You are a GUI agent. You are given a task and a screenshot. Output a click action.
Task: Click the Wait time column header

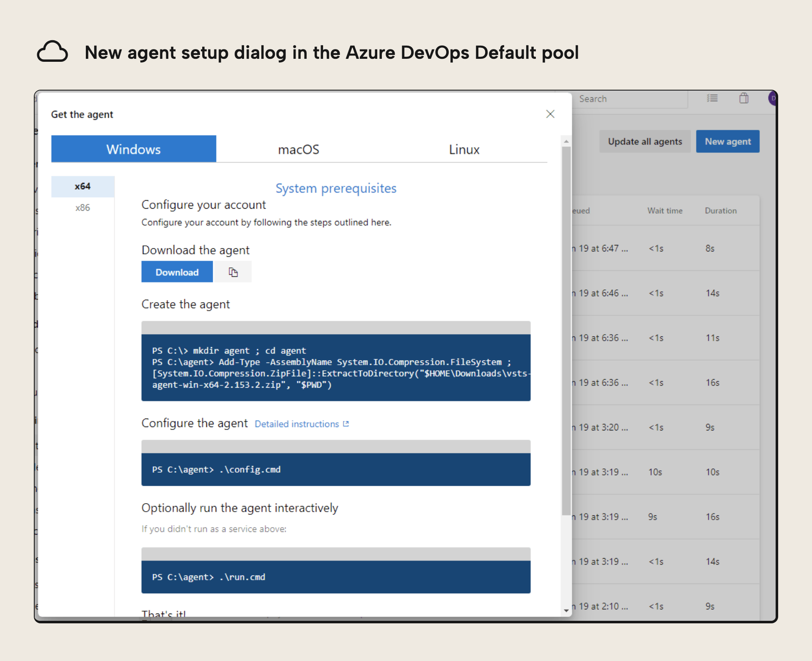(665, 211)
